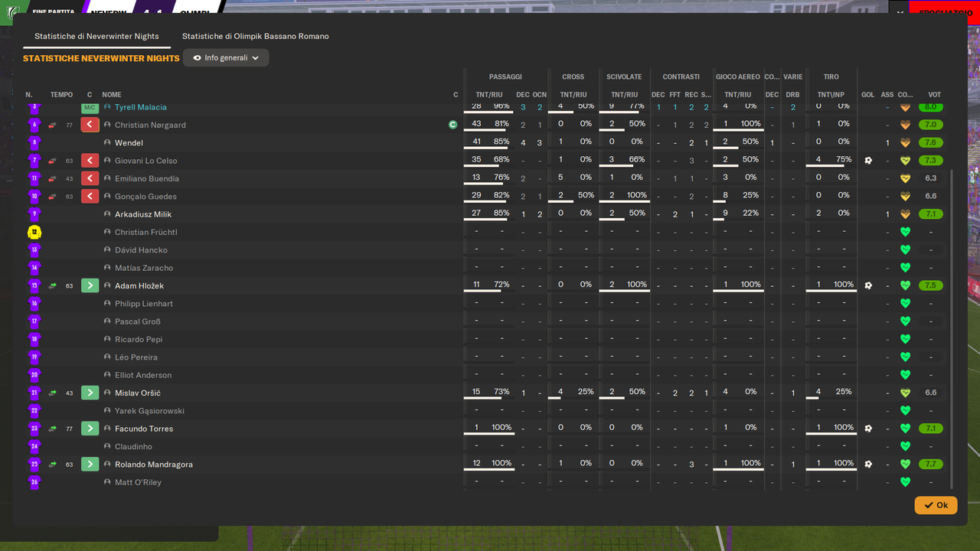This screenshot has width=980, height=551.
Task: Switch to Statistiche di Olimpik Bassano Romano tab
Action: click(256, 36)
